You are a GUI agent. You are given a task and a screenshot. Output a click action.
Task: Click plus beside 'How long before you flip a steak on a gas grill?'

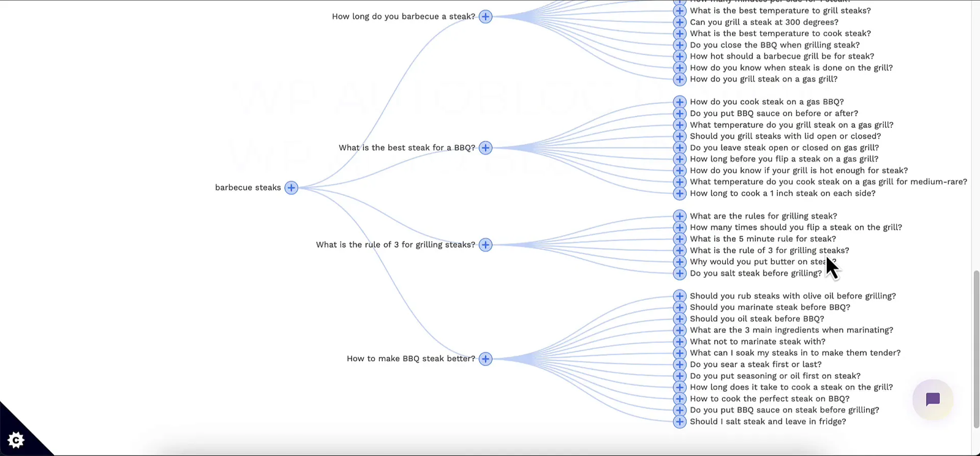coord(679,159)
